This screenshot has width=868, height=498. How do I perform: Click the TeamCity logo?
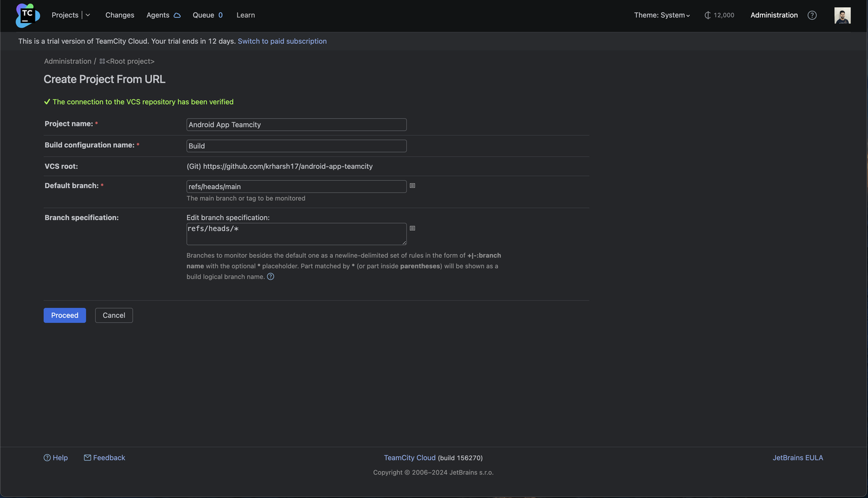point(28,15)
